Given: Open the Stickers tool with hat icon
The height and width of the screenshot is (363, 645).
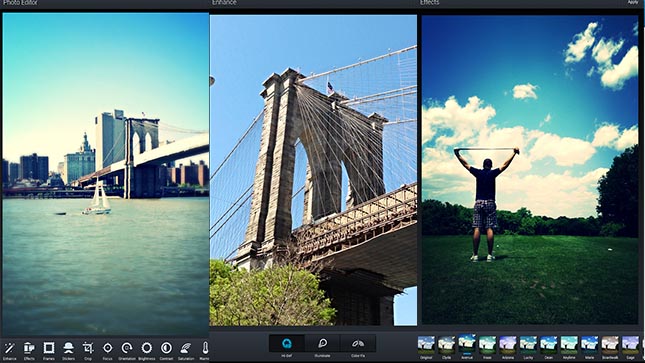Looking at the screenshot, I should pyautogui.click(x=68, y=348).
